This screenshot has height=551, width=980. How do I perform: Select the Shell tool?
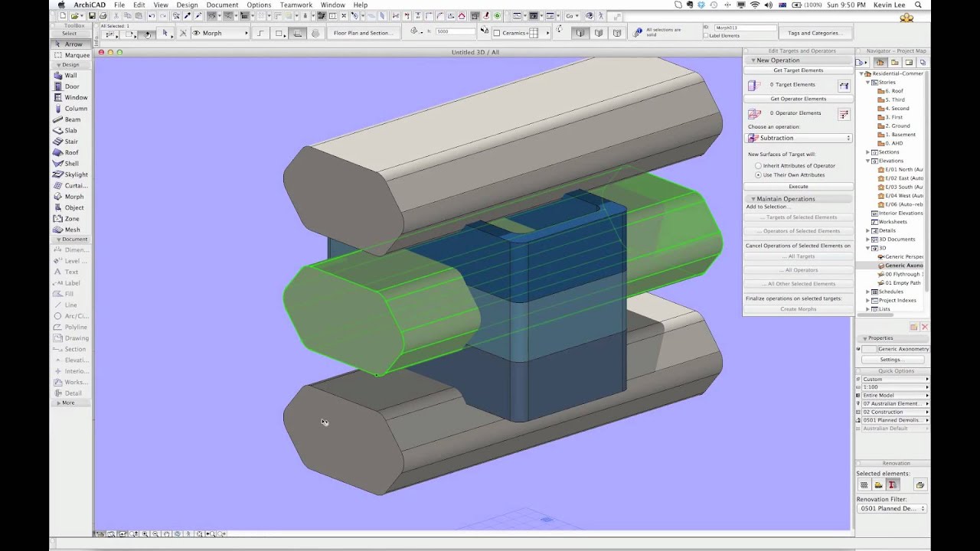click(70, 163)
